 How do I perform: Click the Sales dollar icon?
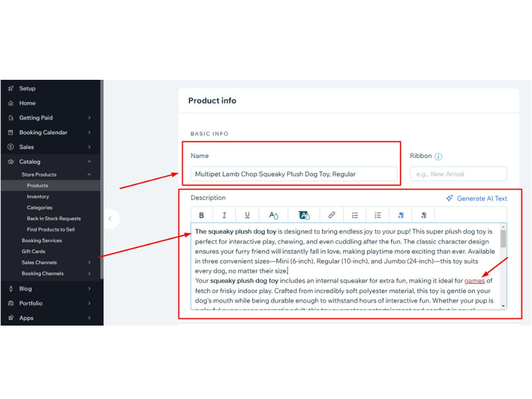point(11,147)
